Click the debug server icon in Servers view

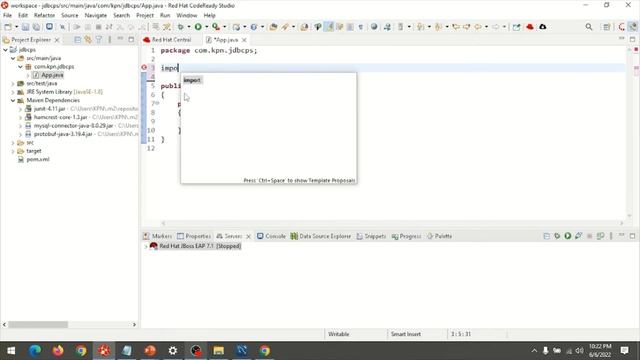pyautogui.click(x=557, y=236)
